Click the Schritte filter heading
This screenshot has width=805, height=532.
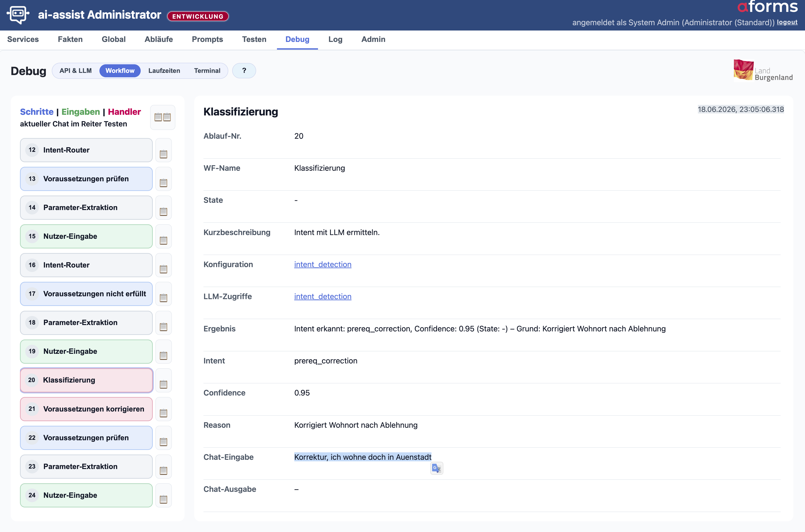tap(37, 112)
